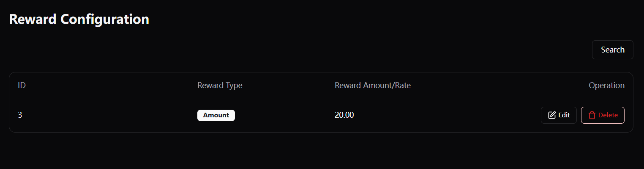Edit reward configuration with ID 3

pyautogui.click(x=559, y=115)
